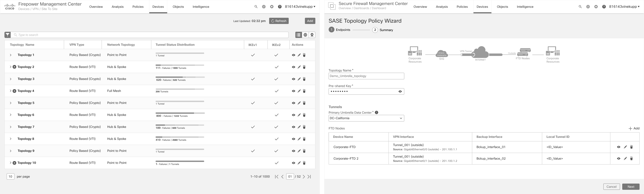View Topology 1 with eye icon
This screenshot has height=194, width=644.
(x=294, y=55)
